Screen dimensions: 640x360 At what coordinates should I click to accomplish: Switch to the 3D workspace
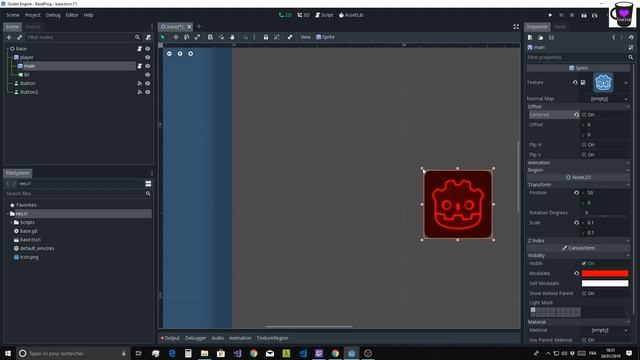pyautogui.click(x=303, y=15)
